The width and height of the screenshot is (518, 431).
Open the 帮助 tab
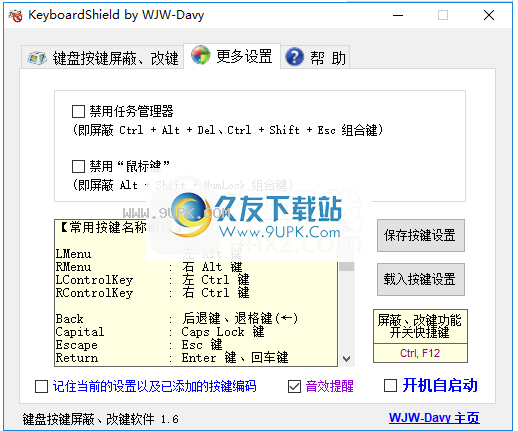(315, 57)
